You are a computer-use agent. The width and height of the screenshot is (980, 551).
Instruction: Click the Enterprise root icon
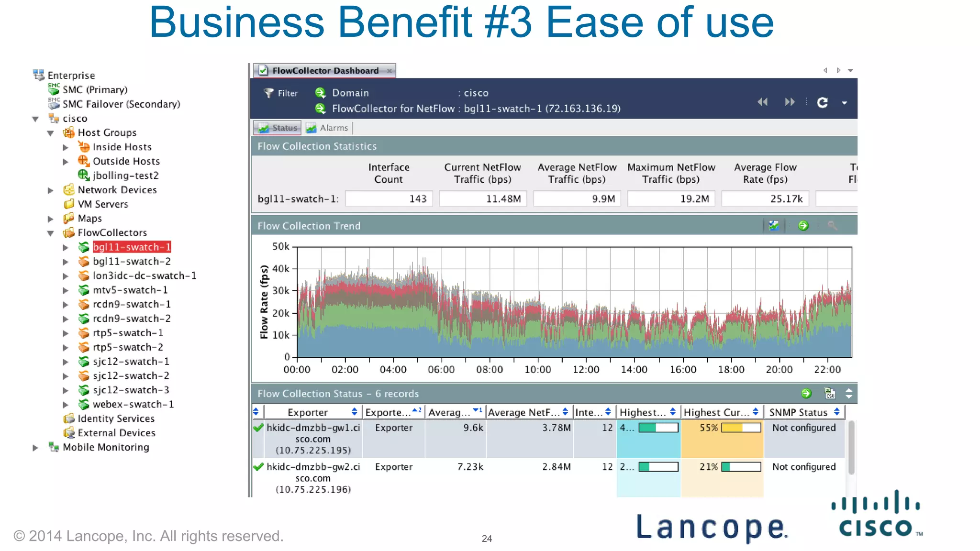[39, 75]
